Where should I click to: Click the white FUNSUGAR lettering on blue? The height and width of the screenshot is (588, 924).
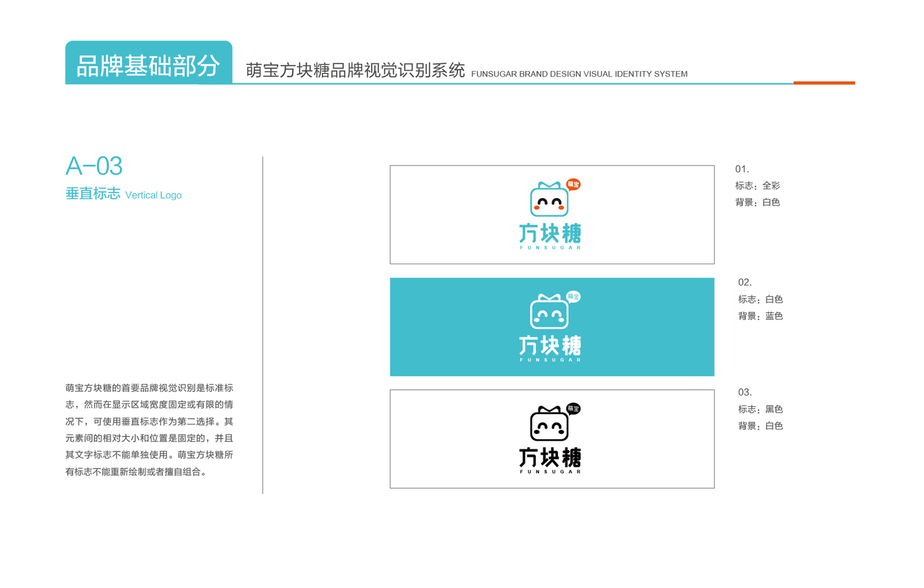point(551,360)
